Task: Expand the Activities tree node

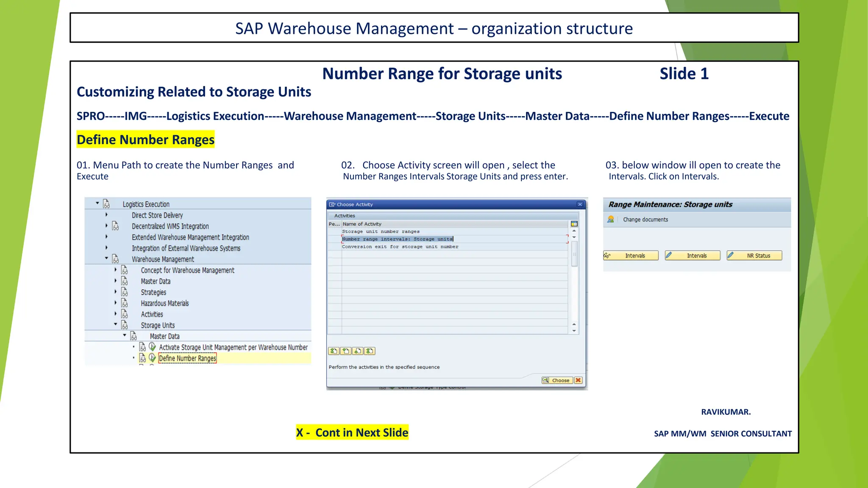Action: [x=115, y=314]
